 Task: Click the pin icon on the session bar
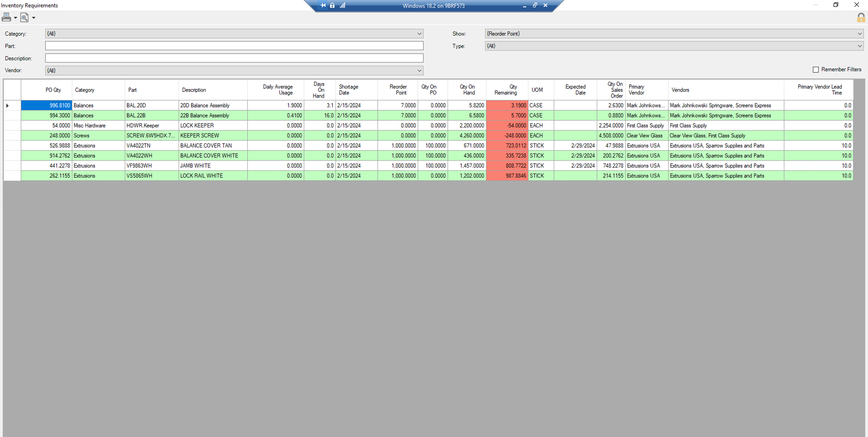[x=323, y=5]
